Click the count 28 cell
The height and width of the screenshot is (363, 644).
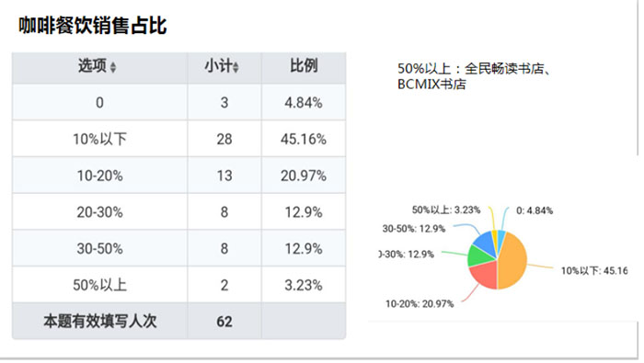coord(224,139)
